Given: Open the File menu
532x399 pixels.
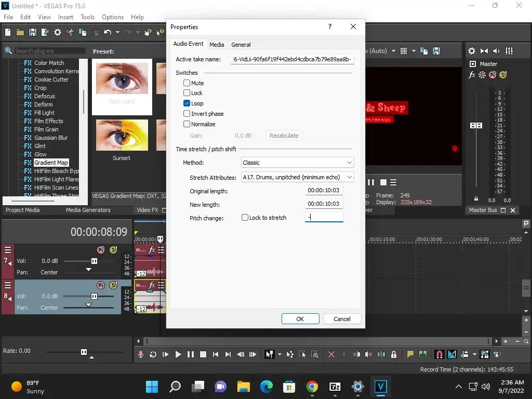Looking at the screenshot, I should pyautogui.click(x=8, y=17).
